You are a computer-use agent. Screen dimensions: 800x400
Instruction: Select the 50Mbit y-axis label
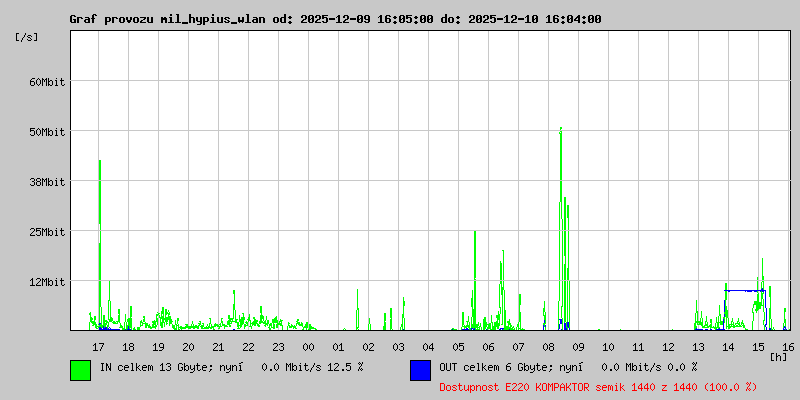click(x=46, y=132)
